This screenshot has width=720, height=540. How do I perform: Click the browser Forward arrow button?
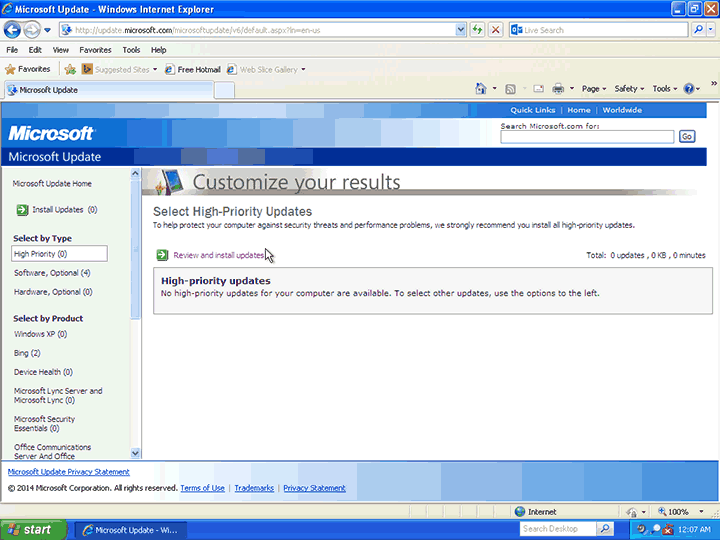click(x=32, y=30)
